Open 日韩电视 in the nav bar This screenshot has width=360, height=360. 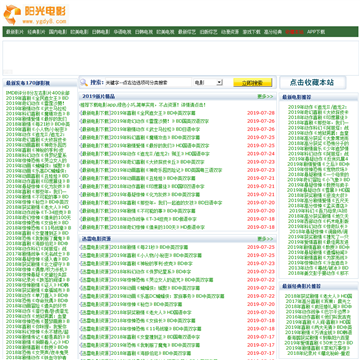(144, 32)
